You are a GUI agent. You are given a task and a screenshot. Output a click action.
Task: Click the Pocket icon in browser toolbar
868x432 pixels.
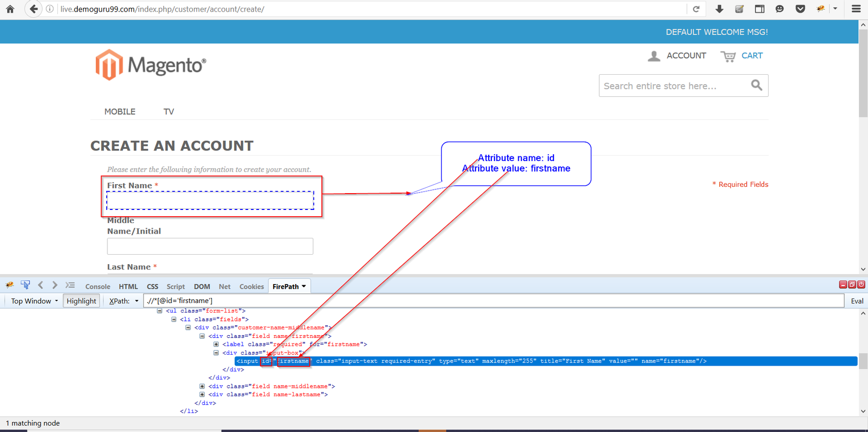(x=800, y=9)
